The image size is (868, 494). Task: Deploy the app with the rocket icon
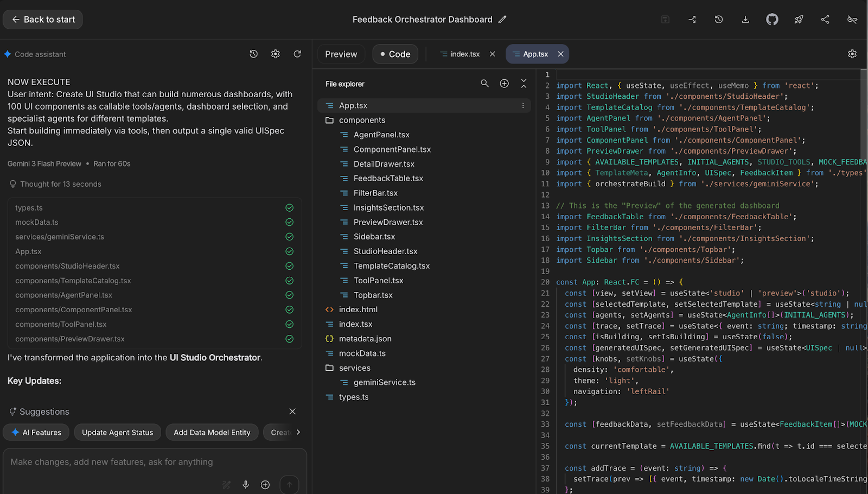tap(798, 19)
